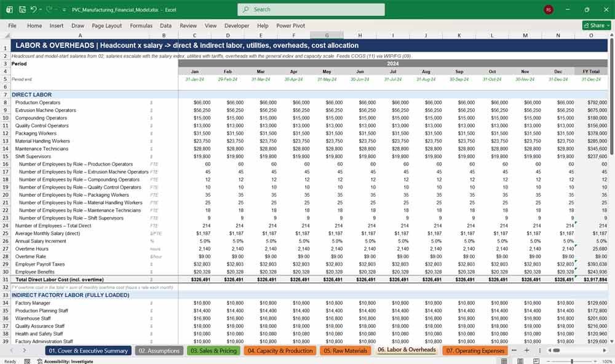Click the horizontal scrollbar right arrow

(605, 350)
